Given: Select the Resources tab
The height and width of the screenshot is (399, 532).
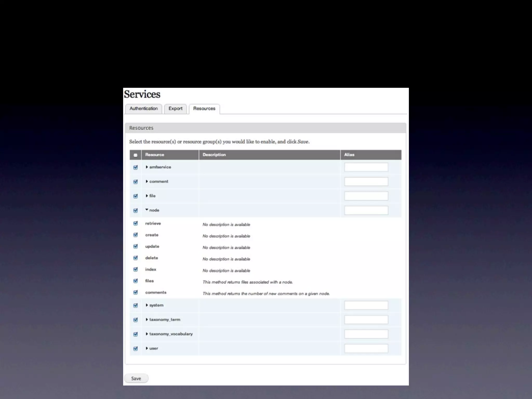Looking at the screenshot, I should pyautogui.click(x=204, y=109).
